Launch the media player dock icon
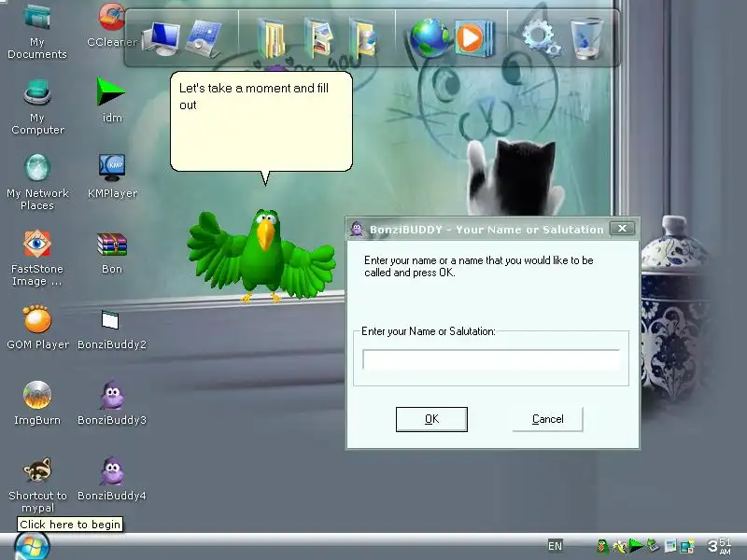747x560 pixels. pyautogui.click(x=474, y=38)
